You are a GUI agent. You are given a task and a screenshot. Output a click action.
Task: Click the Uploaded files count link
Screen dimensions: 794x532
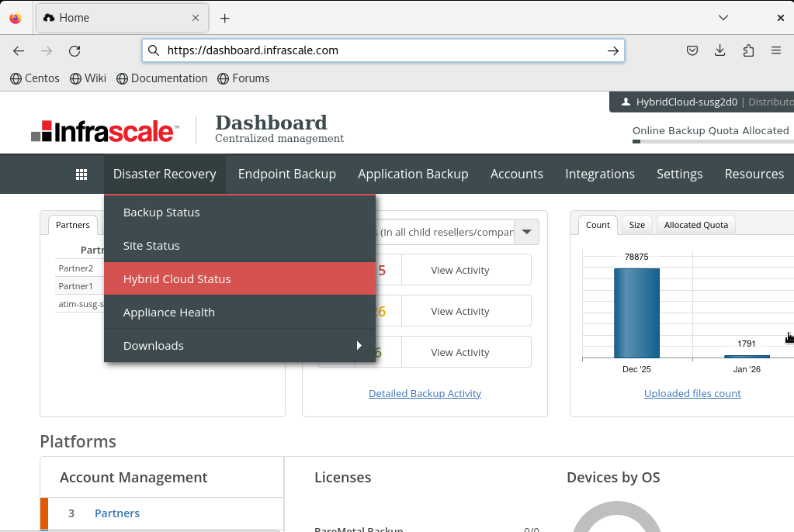point(692,394)
